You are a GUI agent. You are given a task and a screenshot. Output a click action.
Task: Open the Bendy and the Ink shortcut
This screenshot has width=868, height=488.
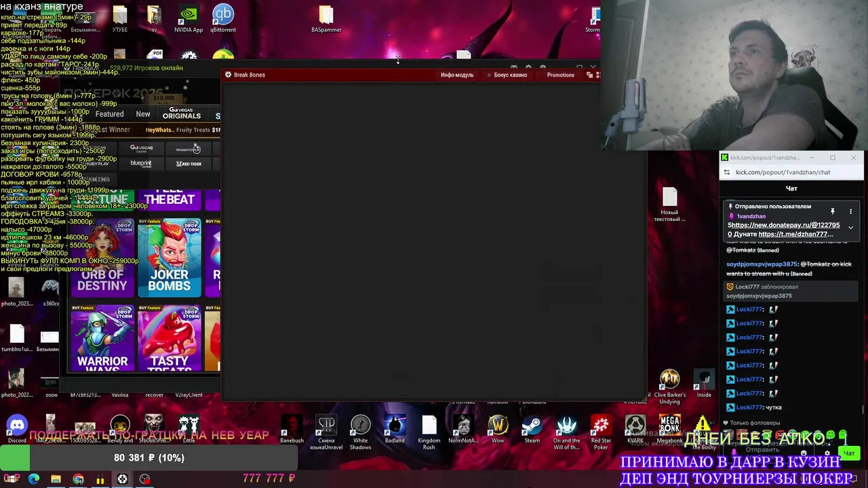(120, 430)
